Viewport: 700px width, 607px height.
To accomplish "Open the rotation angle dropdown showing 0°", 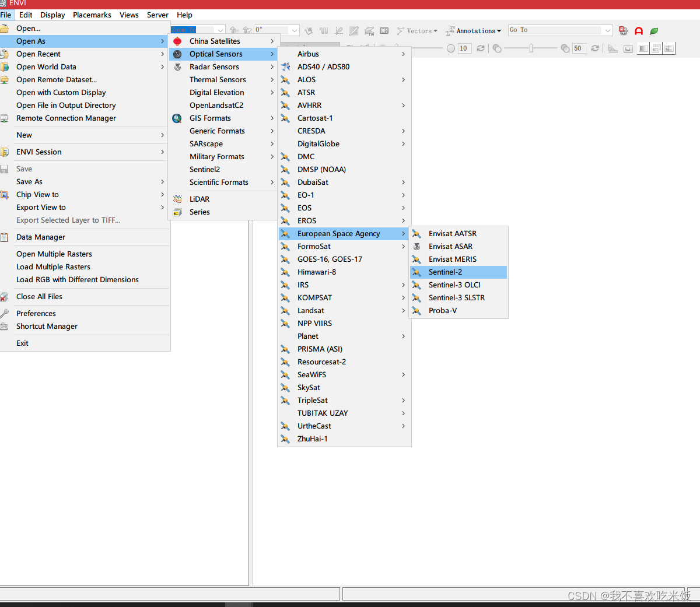I will (295, 30).
